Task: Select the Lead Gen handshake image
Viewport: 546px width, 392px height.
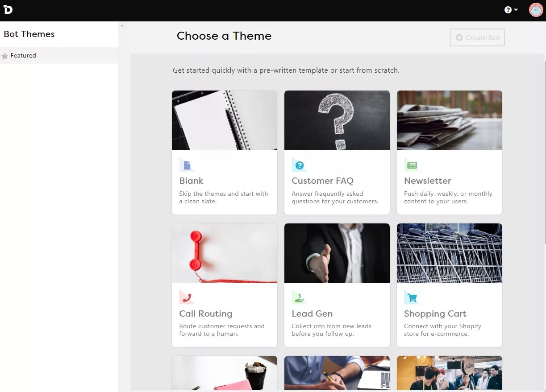Action: (x=337, y=253)
